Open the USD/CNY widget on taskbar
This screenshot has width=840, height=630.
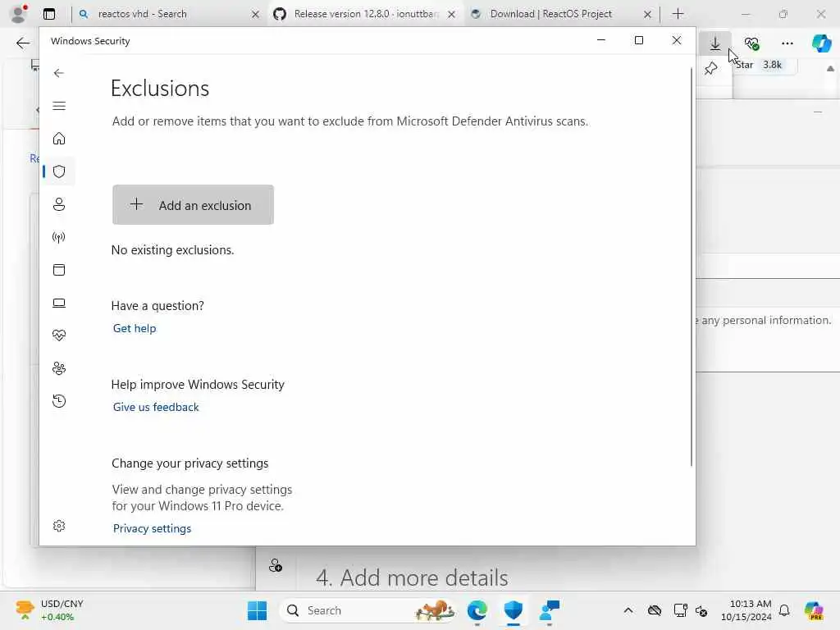pyautogui.click(x=51, y=610)
